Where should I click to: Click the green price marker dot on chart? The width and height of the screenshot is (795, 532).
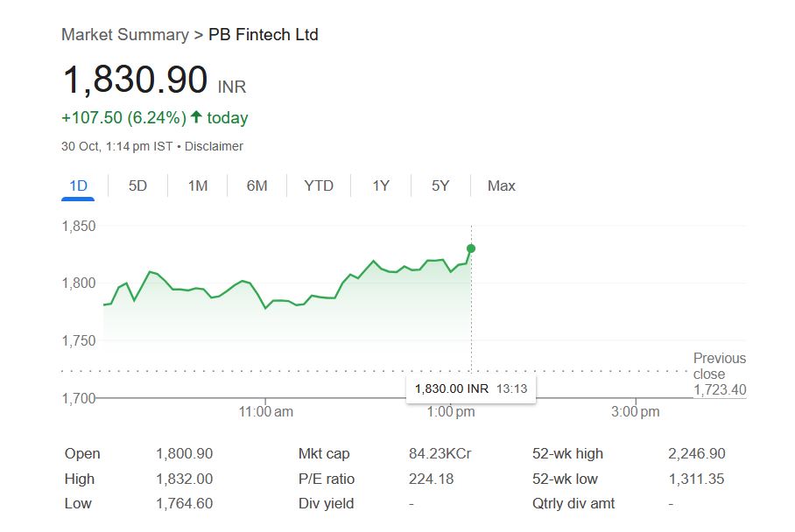tap(471, 248)
